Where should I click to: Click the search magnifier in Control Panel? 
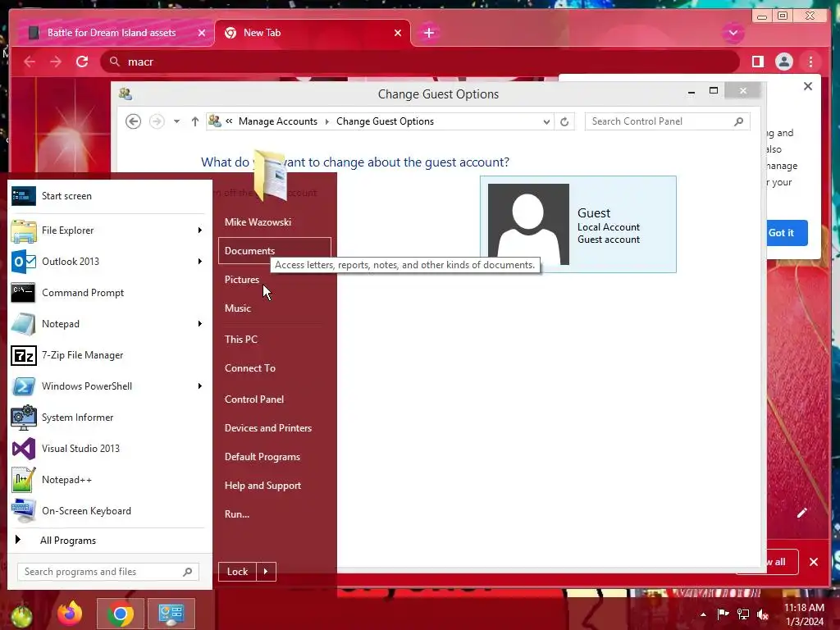coord(739,121)
